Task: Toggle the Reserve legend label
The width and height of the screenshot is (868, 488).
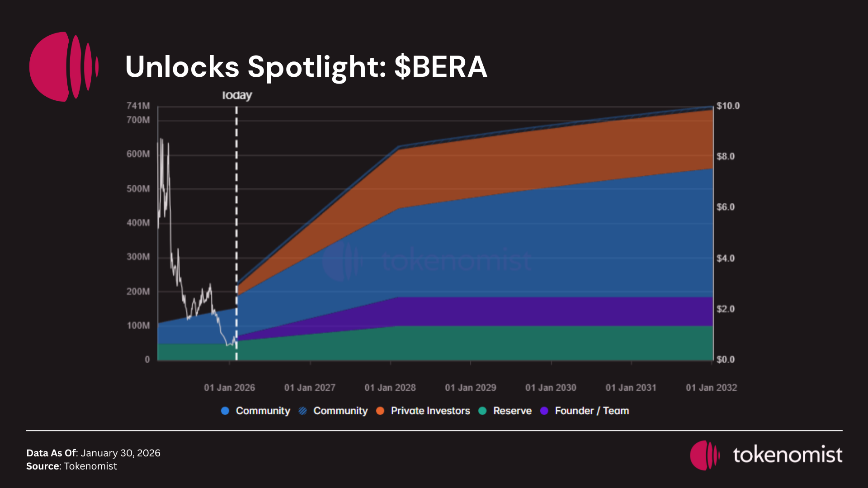Action: tap(512, 411)
